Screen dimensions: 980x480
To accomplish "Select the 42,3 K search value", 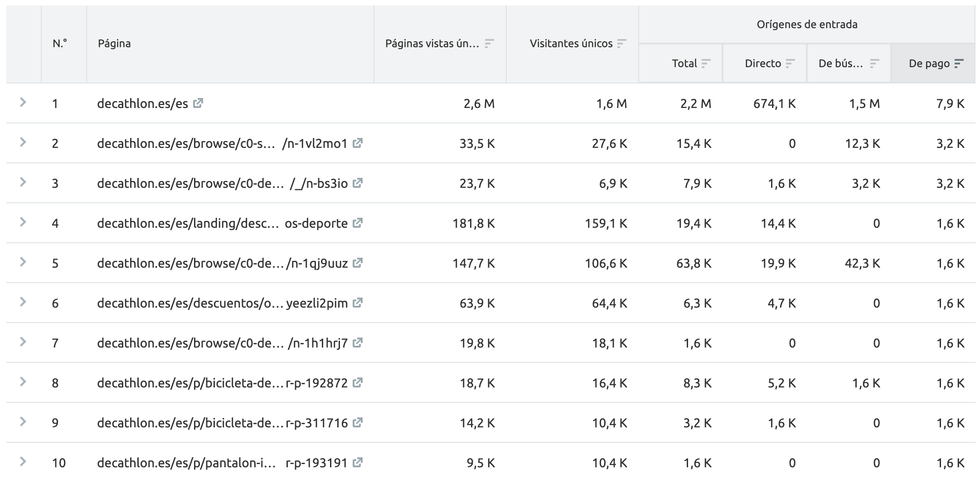I will point(863,264).
